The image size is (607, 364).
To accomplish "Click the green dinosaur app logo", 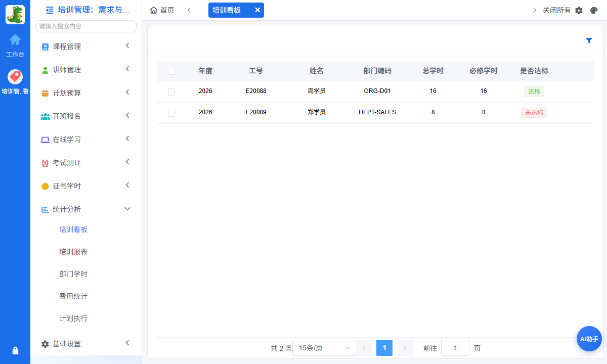I will point(15,15).
